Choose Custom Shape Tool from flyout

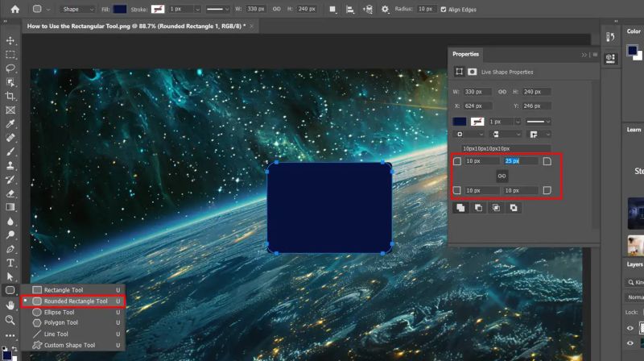click(x=73, y=345)
